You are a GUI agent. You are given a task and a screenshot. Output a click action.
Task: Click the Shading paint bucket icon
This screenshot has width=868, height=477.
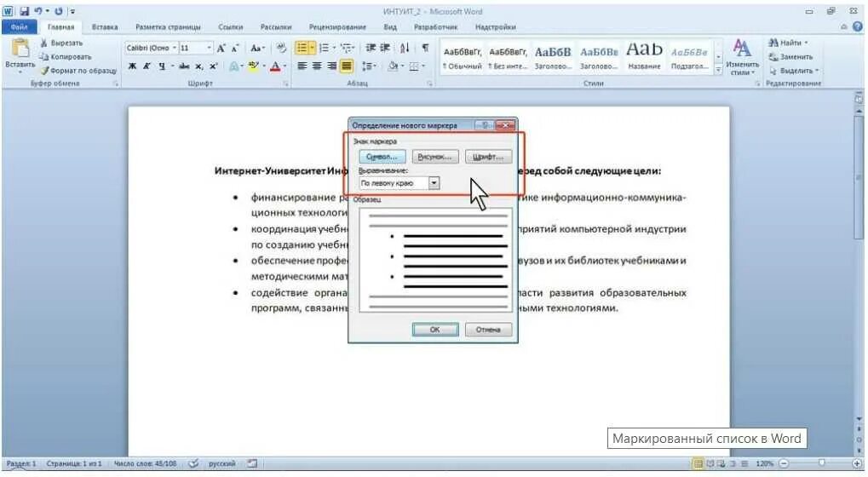click(393, 66)
